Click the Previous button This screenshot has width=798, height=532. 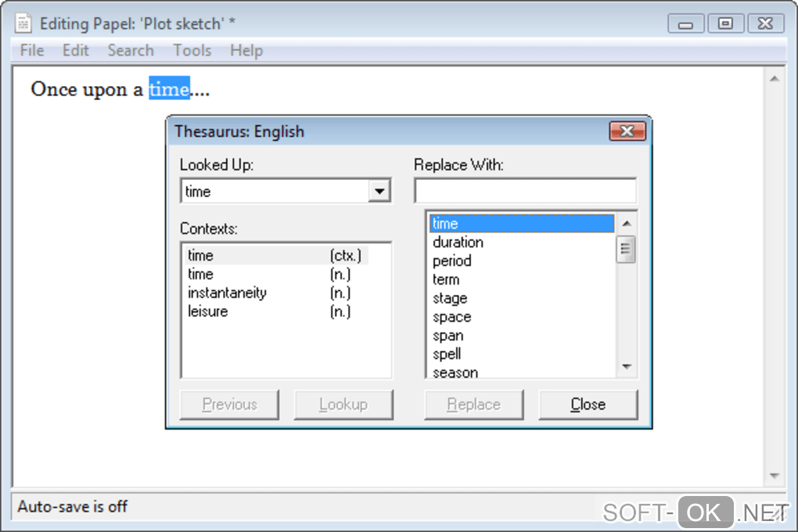coord(229,404)
